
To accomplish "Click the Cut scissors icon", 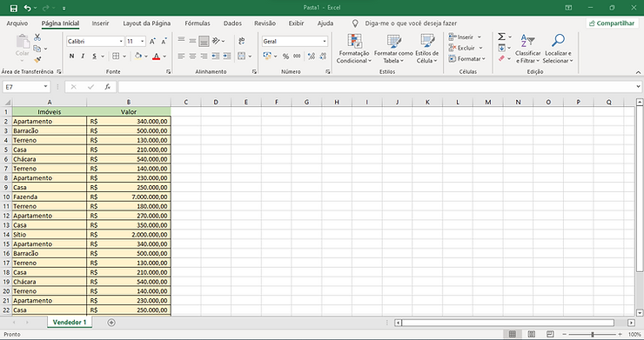I will pos(37,37).
